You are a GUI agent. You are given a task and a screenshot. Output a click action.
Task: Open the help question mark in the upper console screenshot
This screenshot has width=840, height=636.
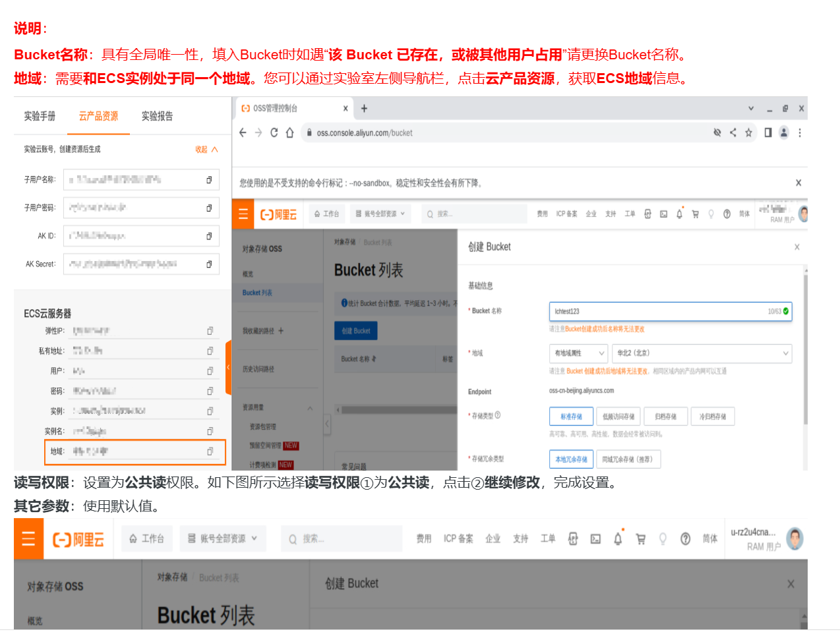(727, 214)
